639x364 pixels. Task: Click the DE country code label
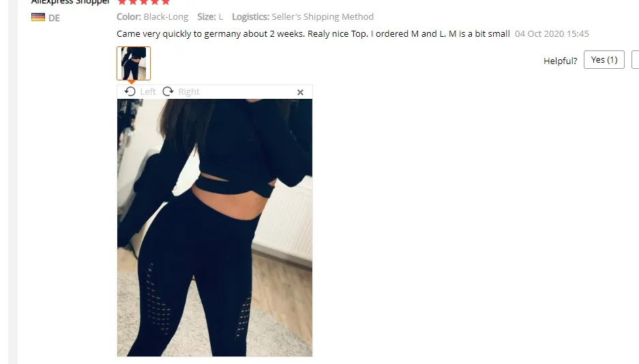54,18
